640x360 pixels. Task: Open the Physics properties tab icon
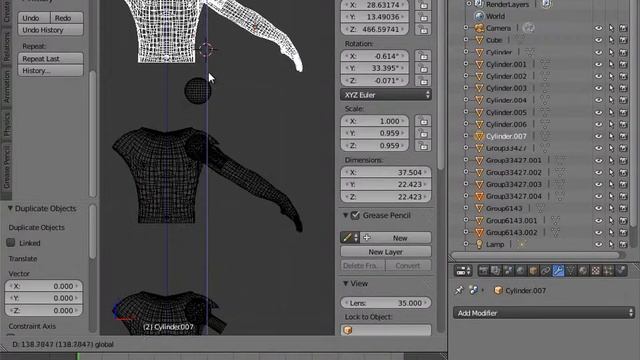(x=621, y=271)
